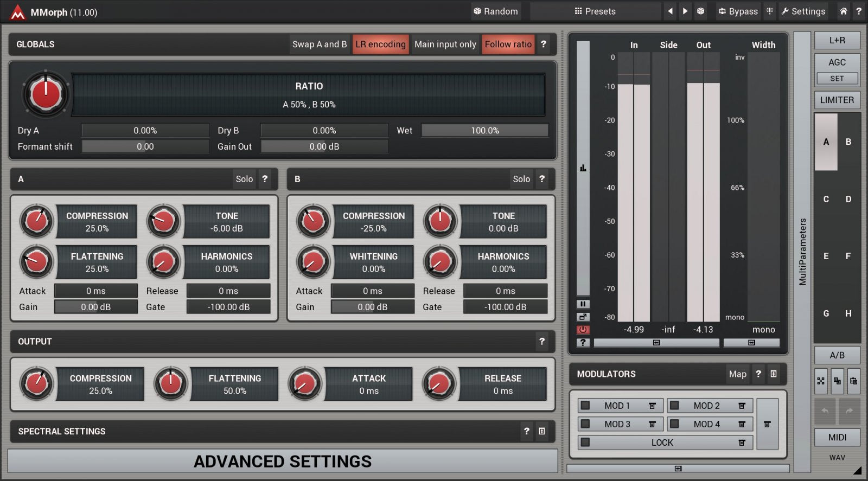
Task: Enable the MOD 3 checkbox
Action: click(x=585, y=424)
